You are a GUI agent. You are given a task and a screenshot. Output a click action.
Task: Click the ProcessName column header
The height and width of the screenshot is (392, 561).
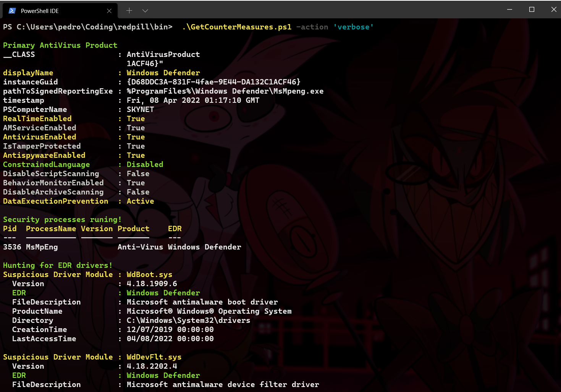[x=51, y=229]
